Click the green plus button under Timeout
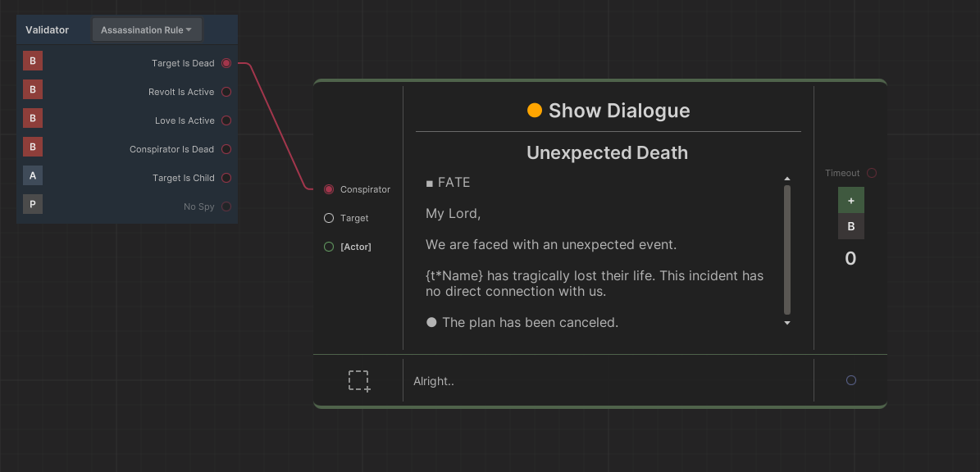This screenshot has height=472, width=980. tap(850, 200)
